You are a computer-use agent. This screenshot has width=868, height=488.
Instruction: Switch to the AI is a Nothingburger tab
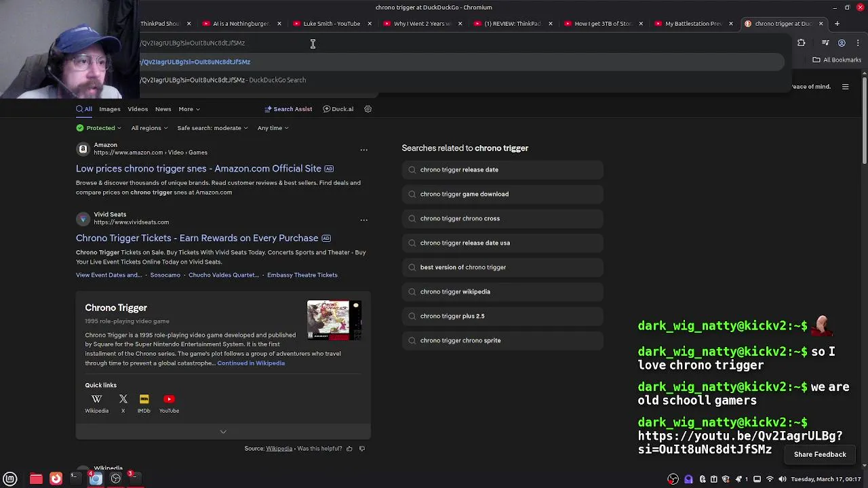(x=241, y=24)
